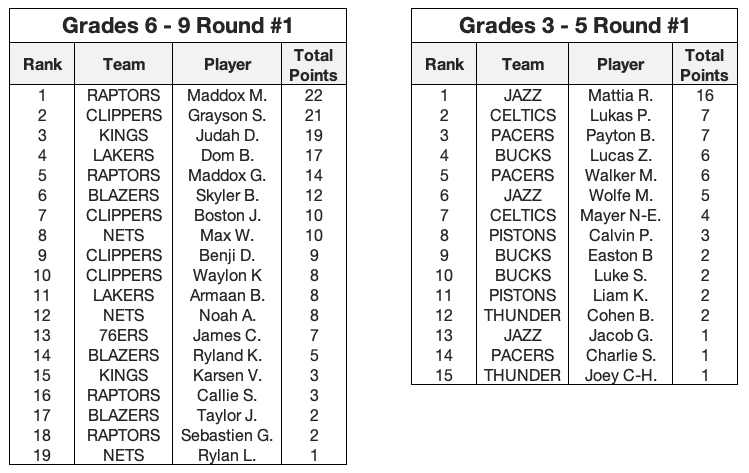This screenshot has height=473, width=749.
Task: Select player Mattia R. cell
Action: 621,96
